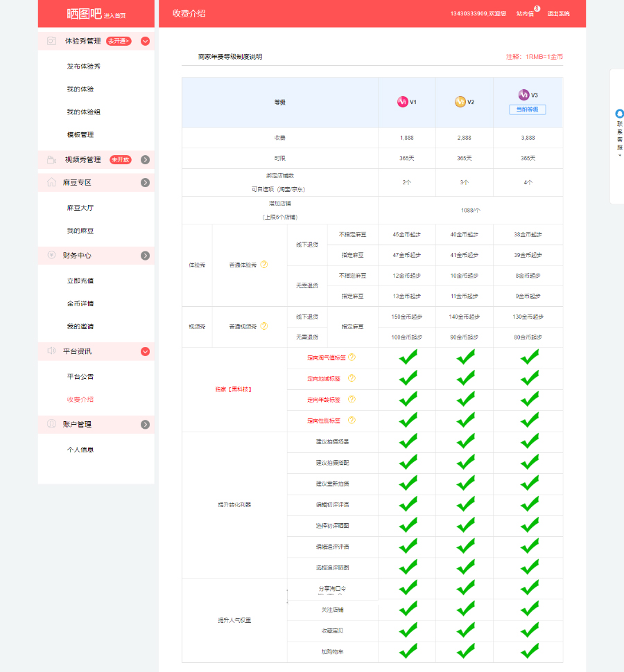Click 退出系统 to log out

click(x=558, y=14)
